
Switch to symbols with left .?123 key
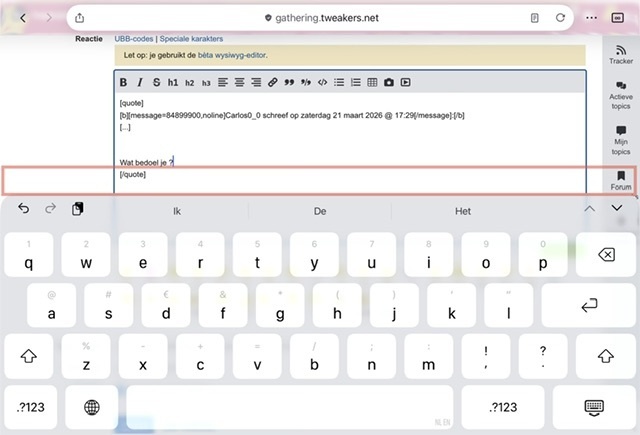(31, 407)
